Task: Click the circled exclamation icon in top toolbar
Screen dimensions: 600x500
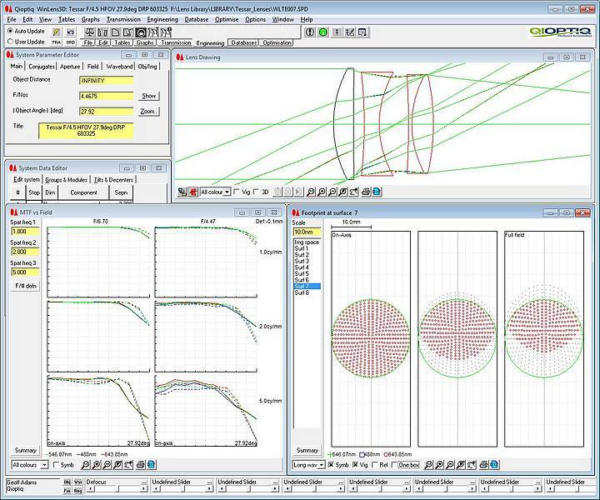Action: coord(310,32)
